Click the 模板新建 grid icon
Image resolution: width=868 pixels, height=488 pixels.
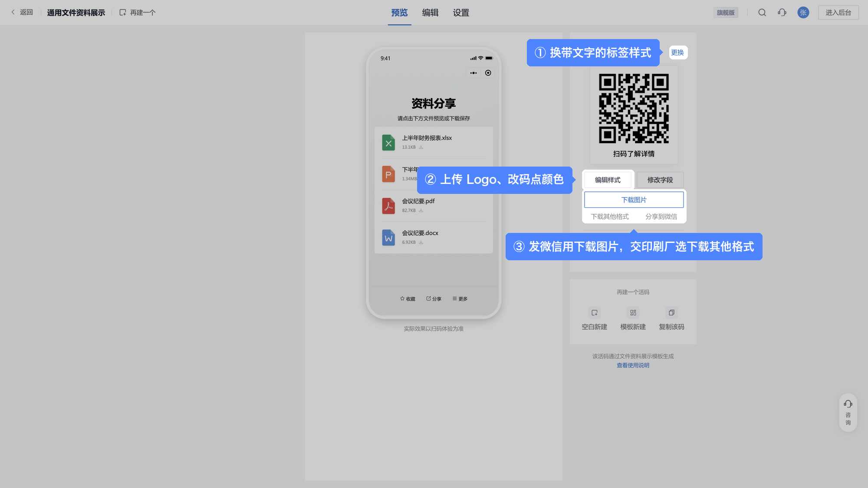coord(633,313)
